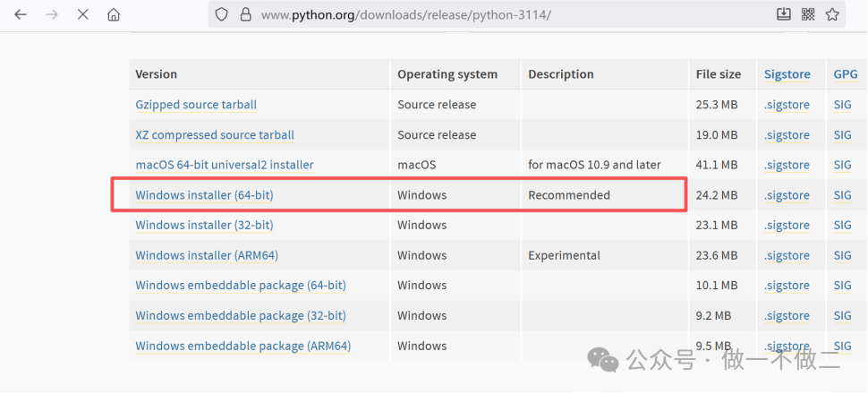Bookmark this page with the star icon
The width and height of the screenshot is (868, 394).
pos(832,14)
